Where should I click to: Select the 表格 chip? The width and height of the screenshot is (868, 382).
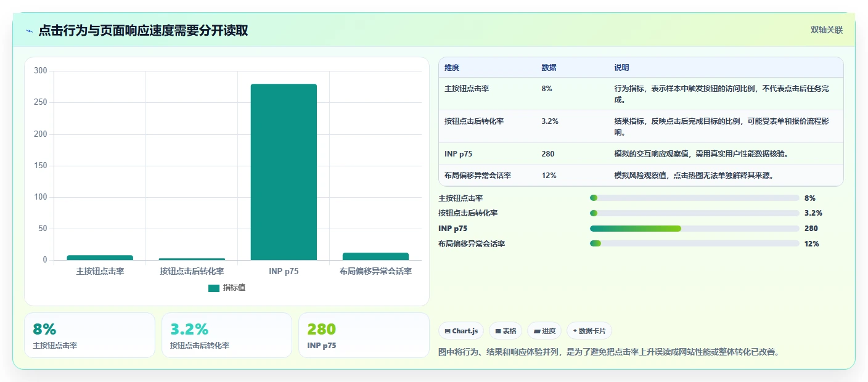pyautogui.click(x=506, y=331)
